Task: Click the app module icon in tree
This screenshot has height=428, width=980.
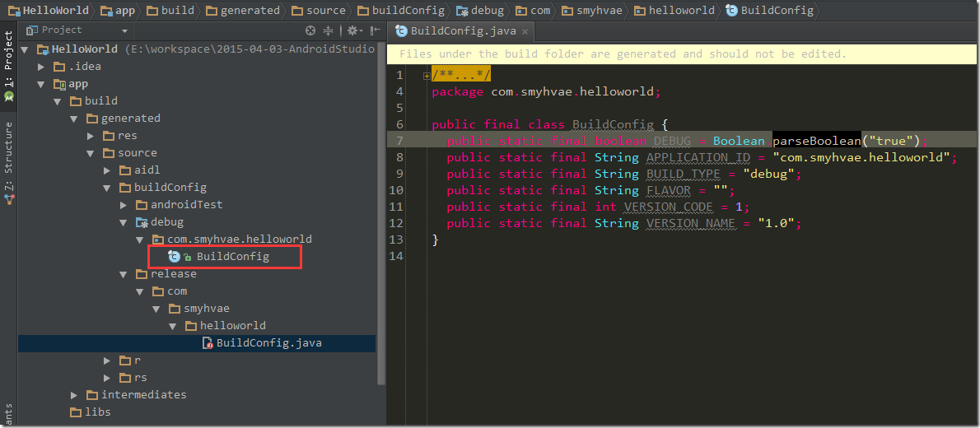Action: tap(59, 84)
